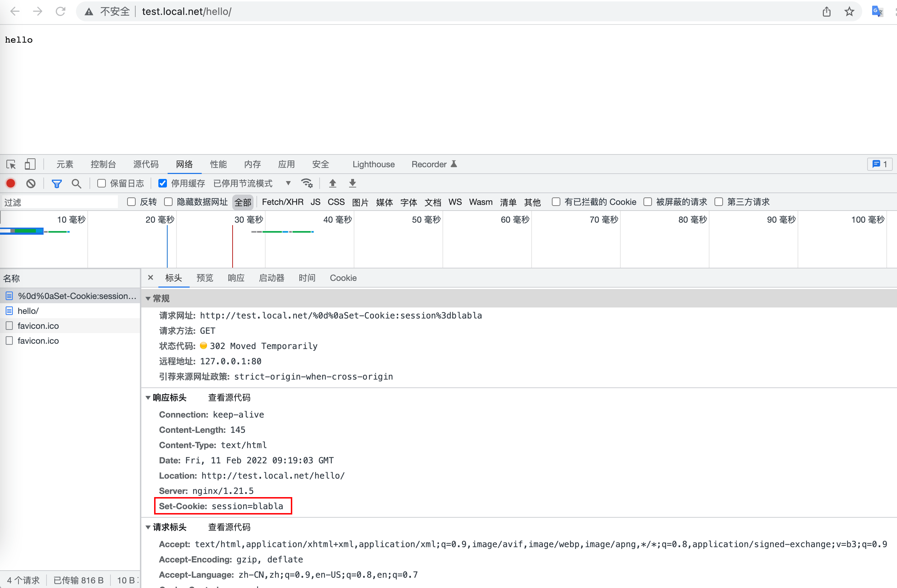897x588 pixels.
Task: Check the 隐藏数据网址 checkbox
Action: click(x=168, y=202)
